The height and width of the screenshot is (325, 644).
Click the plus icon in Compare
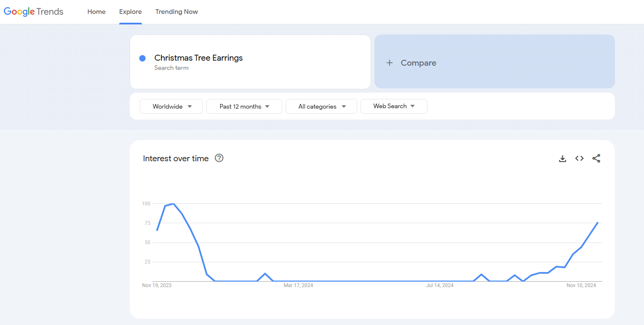point(390,63)
